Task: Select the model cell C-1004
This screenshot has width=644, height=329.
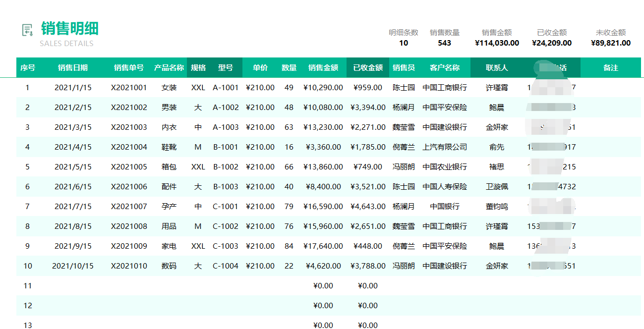Action: tap(226, 266)
